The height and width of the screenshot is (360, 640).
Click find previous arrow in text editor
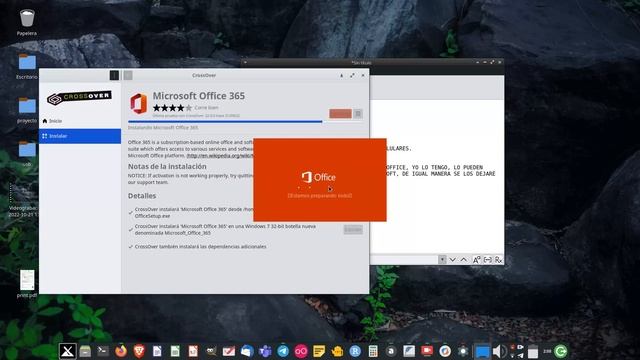pyautogui.click(x=464, y=260)
